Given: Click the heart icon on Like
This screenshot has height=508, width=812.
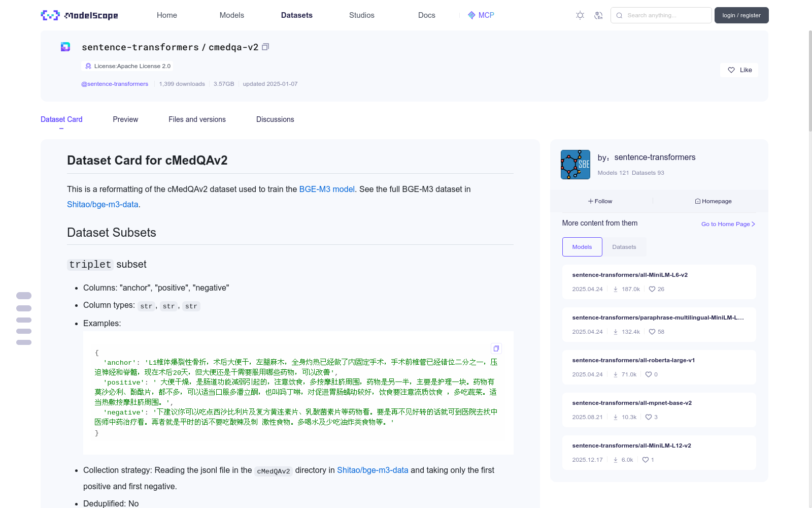Looking at the screenshot, I should pos(731,70).
